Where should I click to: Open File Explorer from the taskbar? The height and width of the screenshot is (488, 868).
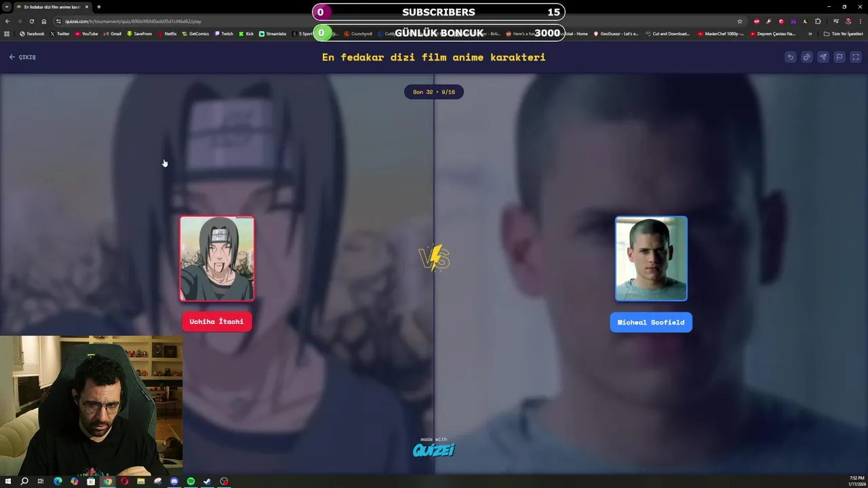(140, 481)
